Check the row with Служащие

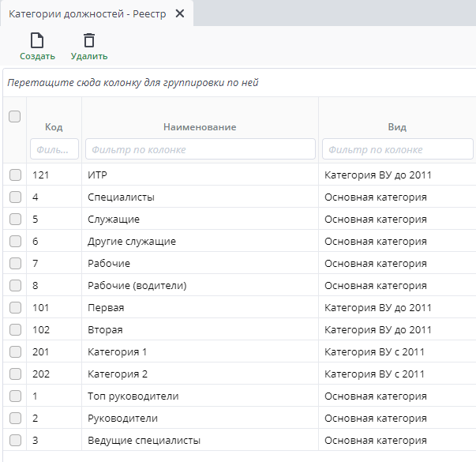15,220
